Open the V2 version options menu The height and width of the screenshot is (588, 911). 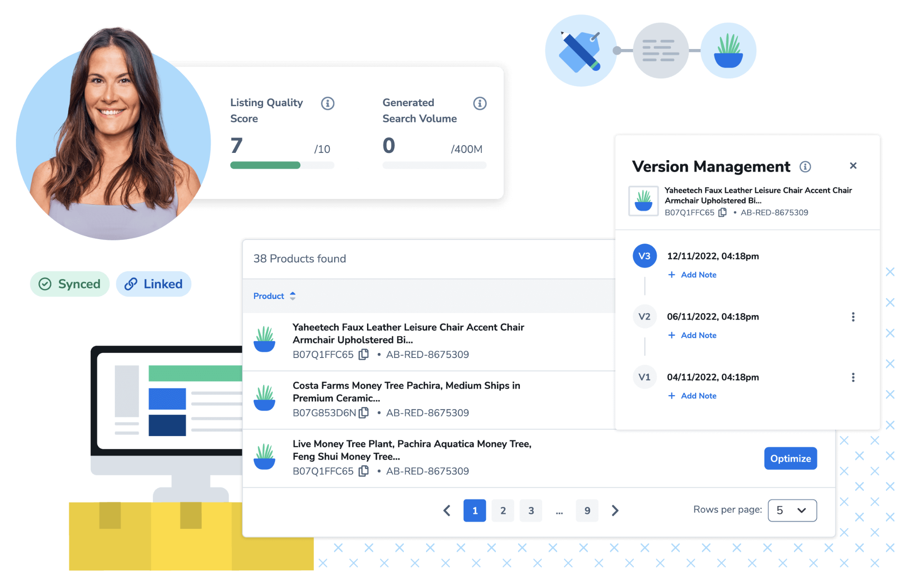pos(853,317)
